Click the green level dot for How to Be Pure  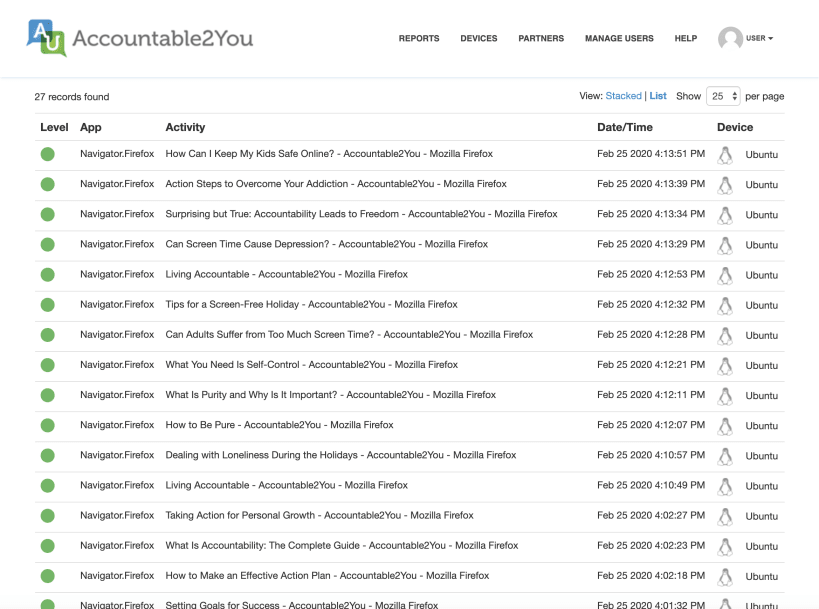(x=48, y=425)
